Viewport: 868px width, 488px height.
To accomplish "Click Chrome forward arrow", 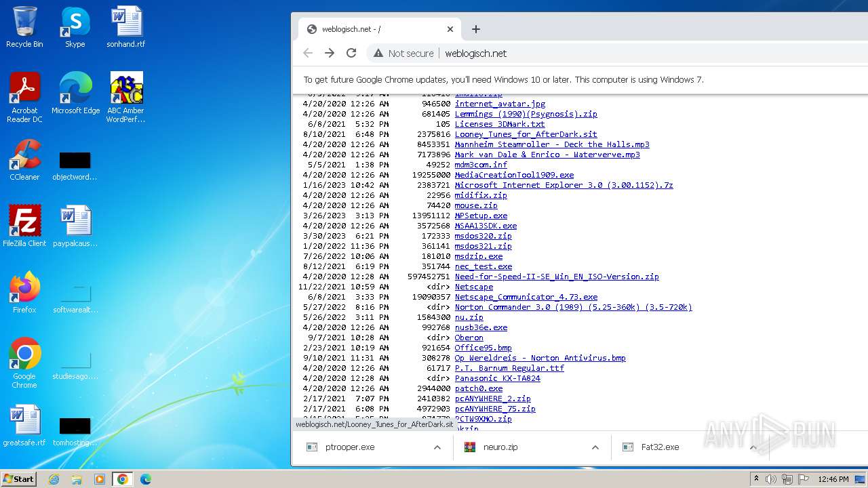I will (x=330, y=53).
